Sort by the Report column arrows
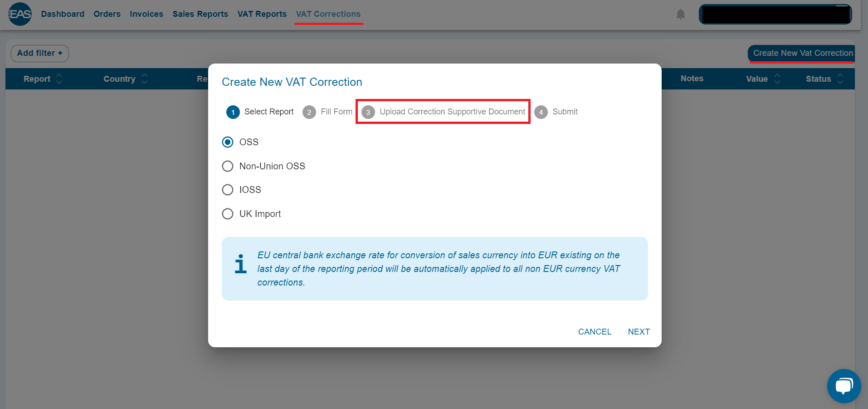868x409 pixels. tap(59, 79)
